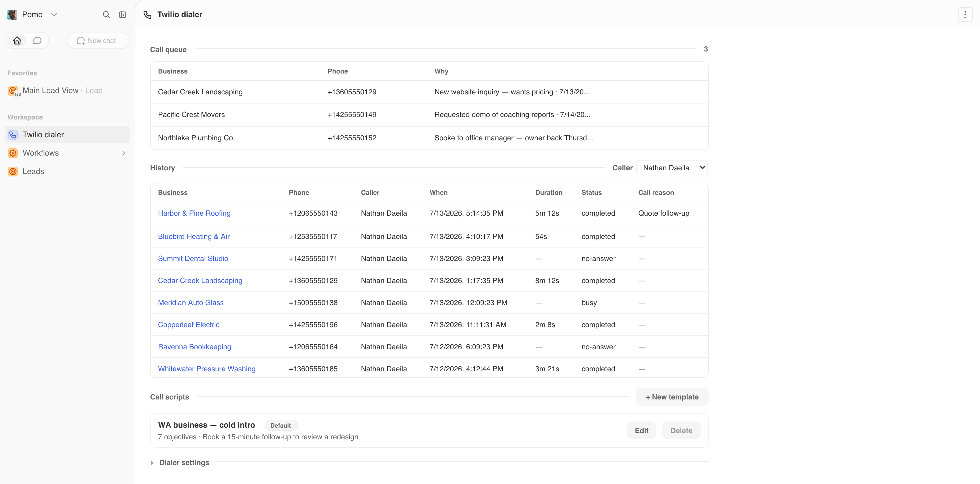Screen dimensions: 980x484
Task: Edit the WA business cold intro script
Action: point(641,430)
